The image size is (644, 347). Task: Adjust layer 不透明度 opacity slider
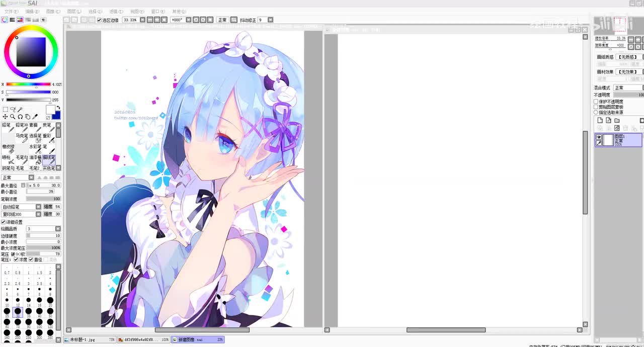628,95
